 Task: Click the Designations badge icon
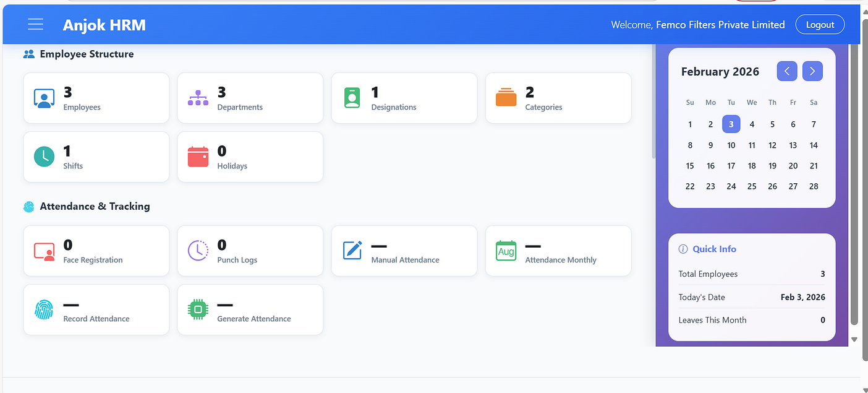352,98
